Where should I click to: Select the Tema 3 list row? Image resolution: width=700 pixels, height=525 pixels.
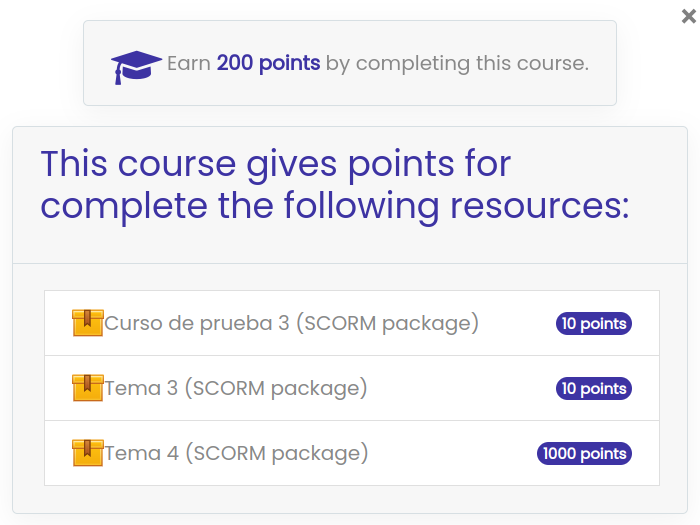pyautogui.click(x=352, y=388)
